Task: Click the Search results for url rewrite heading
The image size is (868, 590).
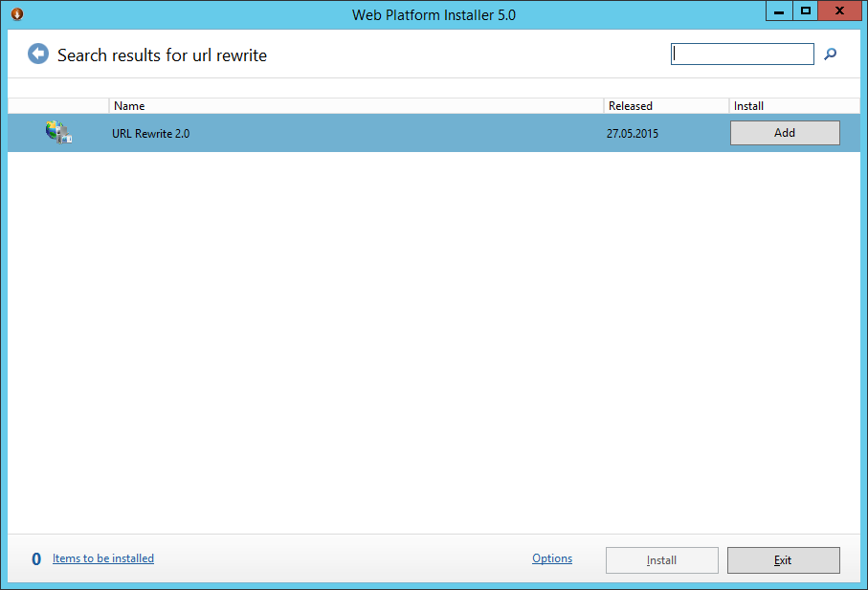Action: [x=162, y=55]
